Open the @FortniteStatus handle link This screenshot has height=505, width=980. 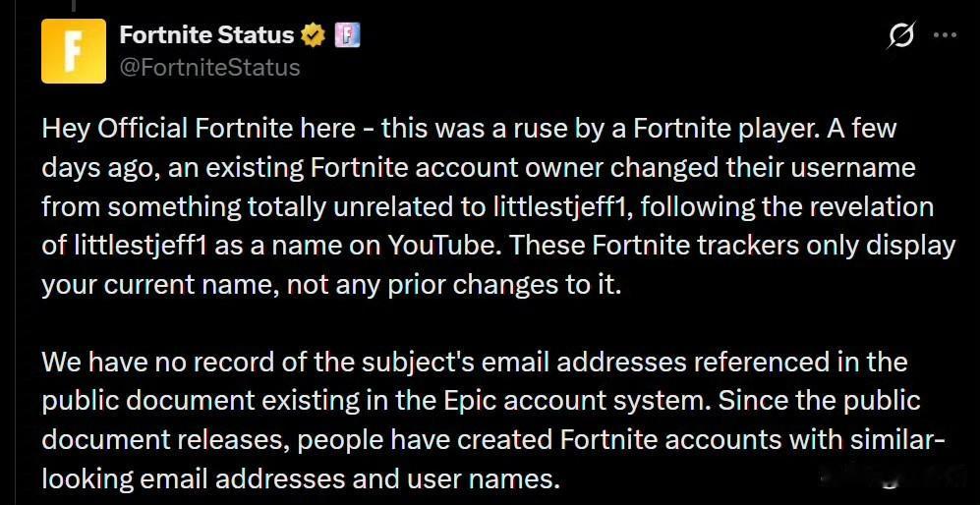(209, 68)
